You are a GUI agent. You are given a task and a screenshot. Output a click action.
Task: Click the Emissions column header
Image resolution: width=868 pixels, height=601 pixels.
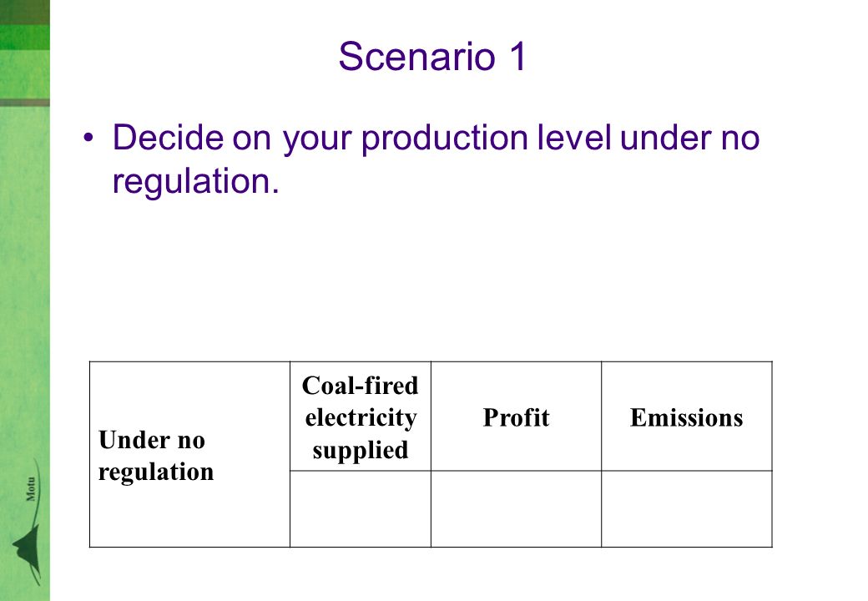click(686, 417)
